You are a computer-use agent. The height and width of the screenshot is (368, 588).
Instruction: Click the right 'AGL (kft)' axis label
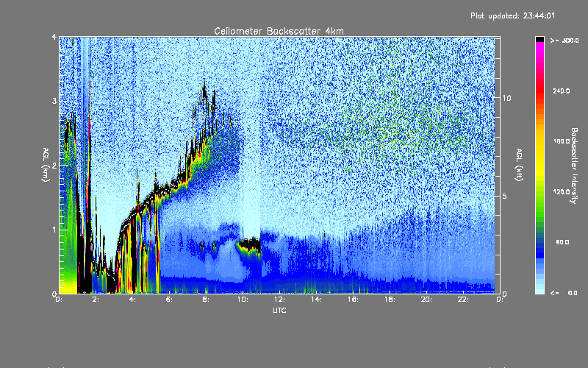tap(519, 165)
